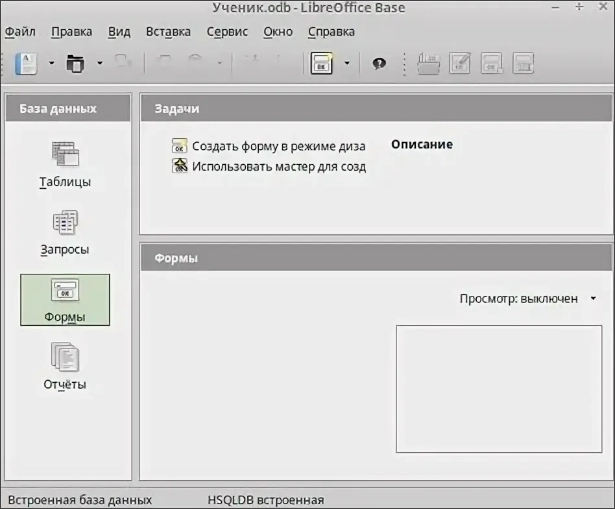Open the Вид menu
615x509 pixels.
click(x=119, y=32)
